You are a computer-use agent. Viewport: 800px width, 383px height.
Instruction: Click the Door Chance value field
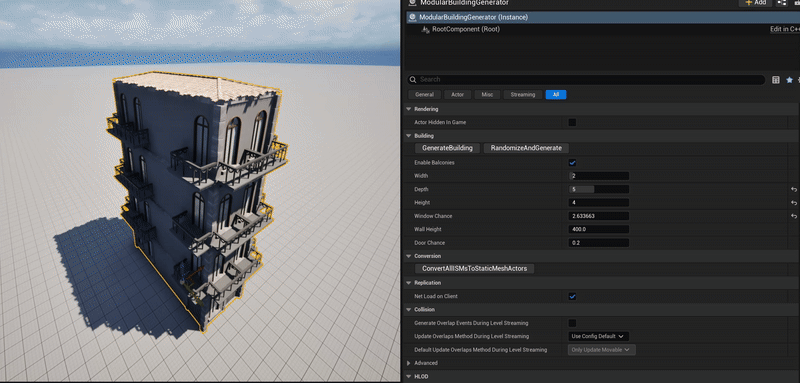click(x=598, y=243)
